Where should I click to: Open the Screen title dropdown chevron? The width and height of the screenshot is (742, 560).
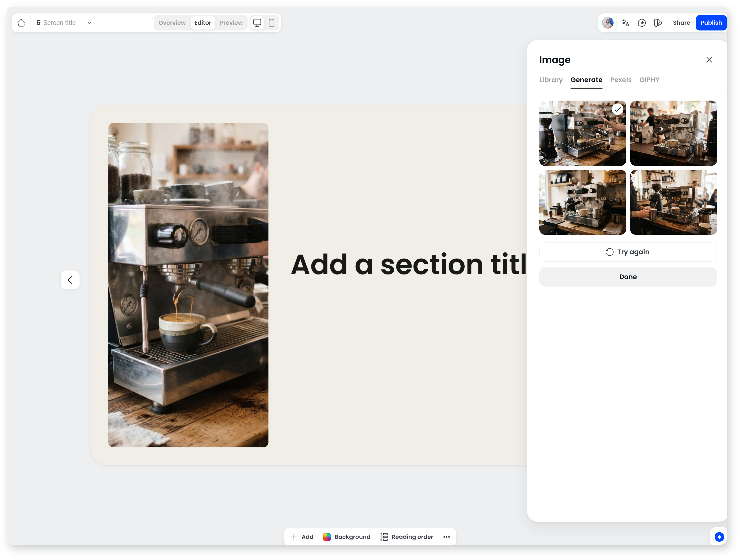click(x=89, y=23)
